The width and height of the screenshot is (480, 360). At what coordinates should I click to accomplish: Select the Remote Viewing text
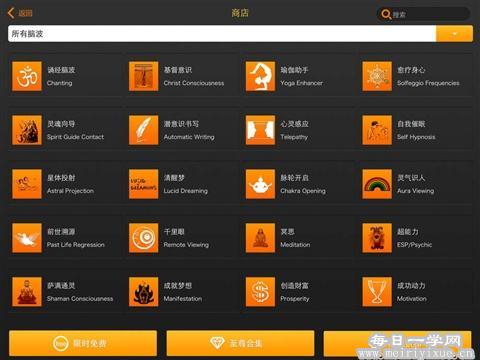tap(186, 245)
